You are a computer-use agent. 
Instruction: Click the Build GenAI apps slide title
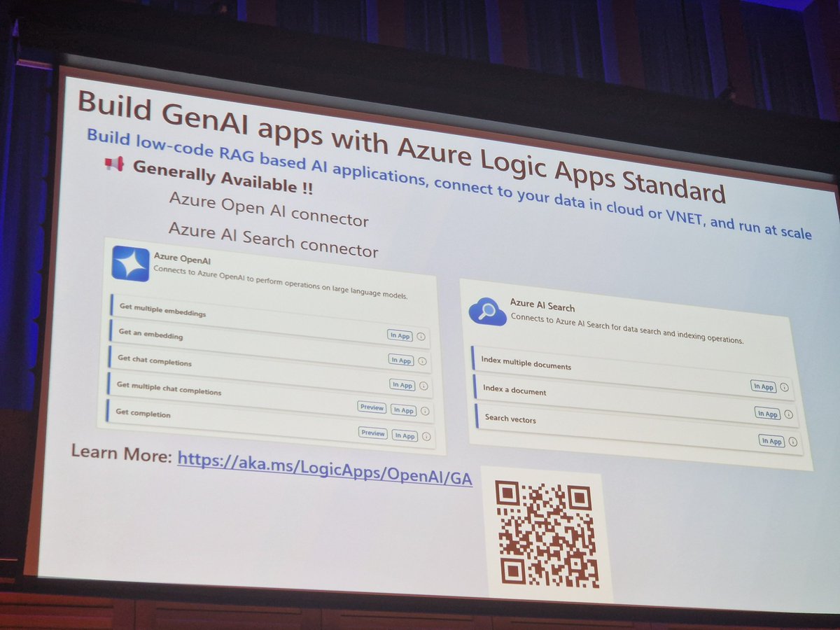[x=401, y=147]
